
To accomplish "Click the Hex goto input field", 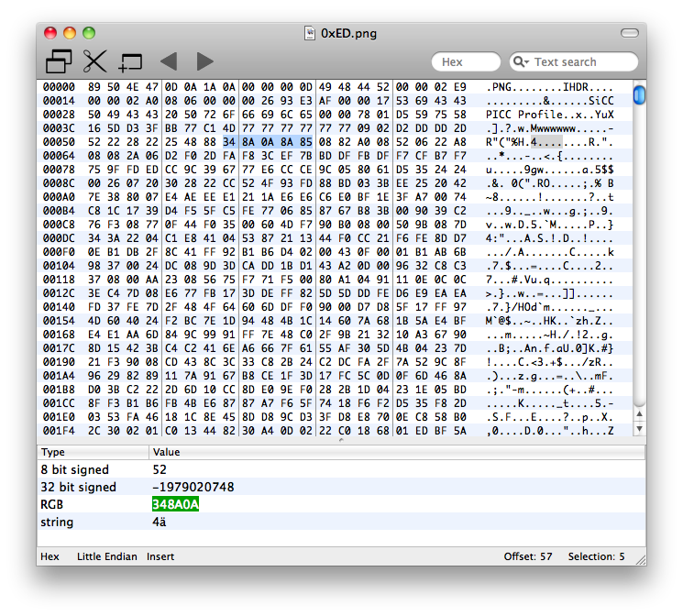I will [x=465, y=62].
